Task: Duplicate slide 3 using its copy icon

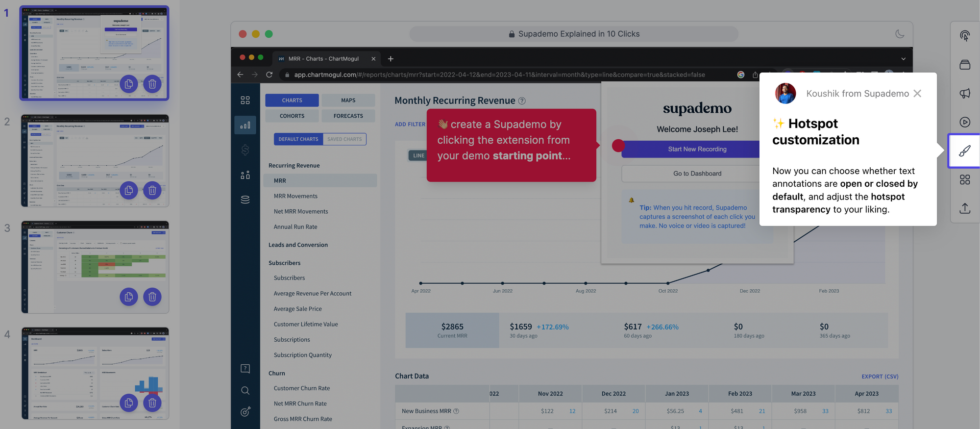Action: click(129, 297)
